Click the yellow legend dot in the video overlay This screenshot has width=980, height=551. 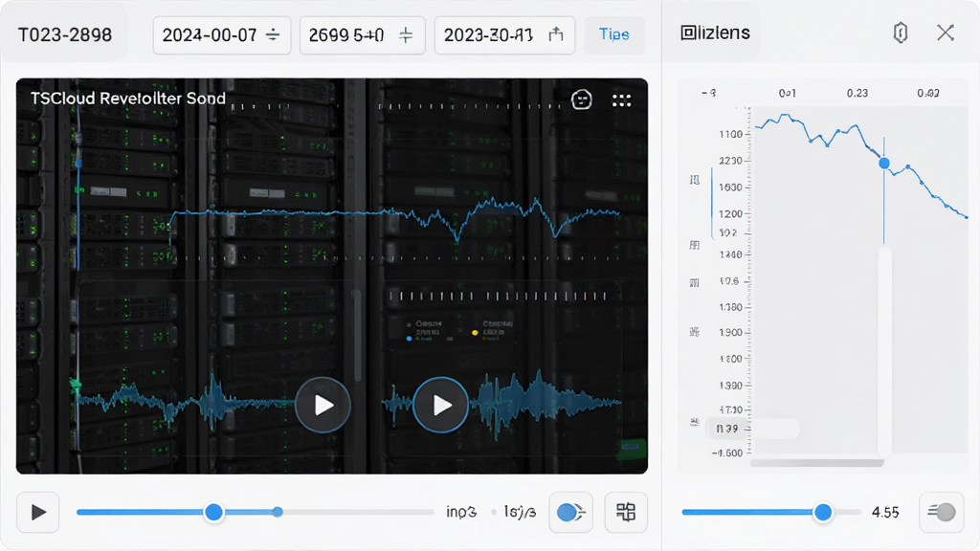(475, 332)
